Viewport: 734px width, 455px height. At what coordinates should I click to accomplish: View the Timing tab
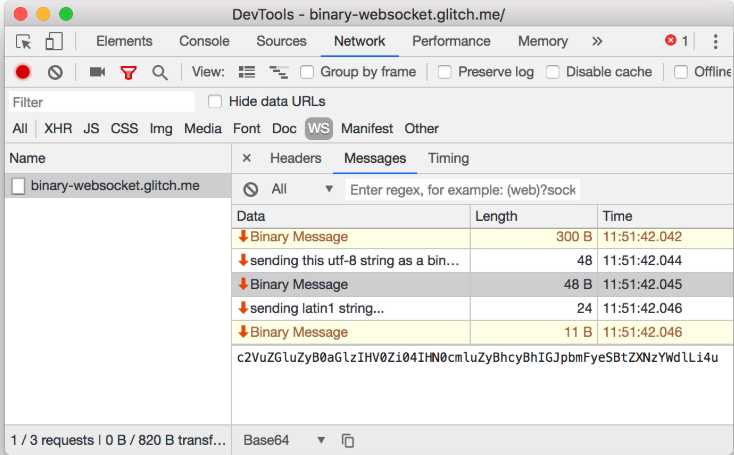pos(448,158)
